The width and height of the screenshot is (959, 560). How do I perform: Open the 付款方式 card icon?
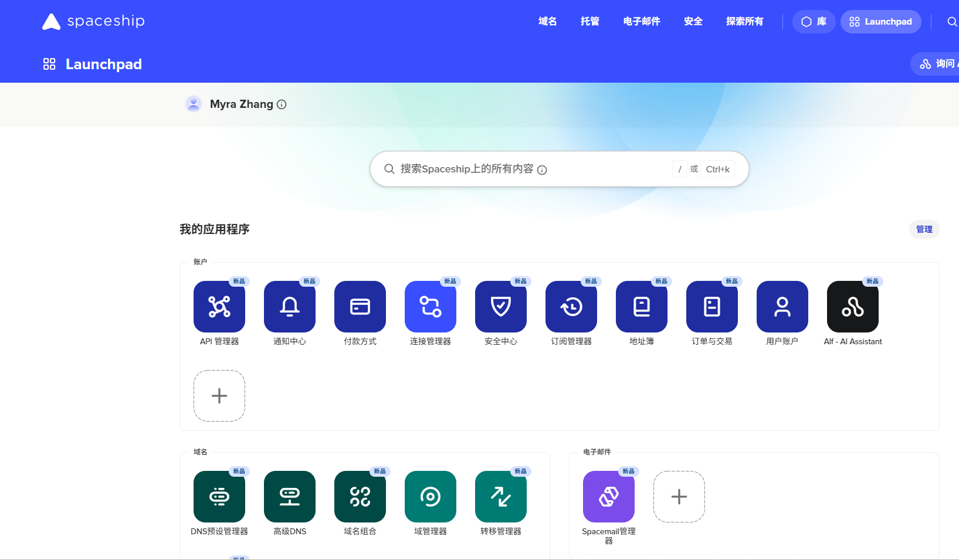point(360,307)
